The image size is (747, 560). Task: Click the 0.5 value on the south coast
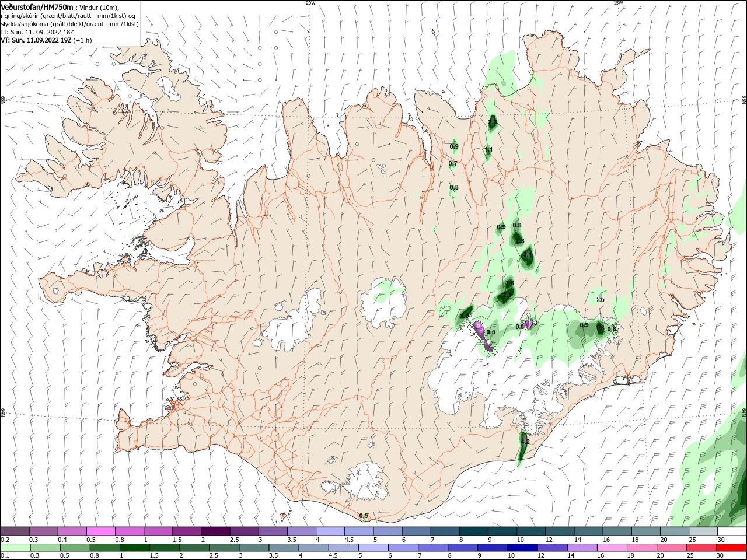tap(364, 516)
